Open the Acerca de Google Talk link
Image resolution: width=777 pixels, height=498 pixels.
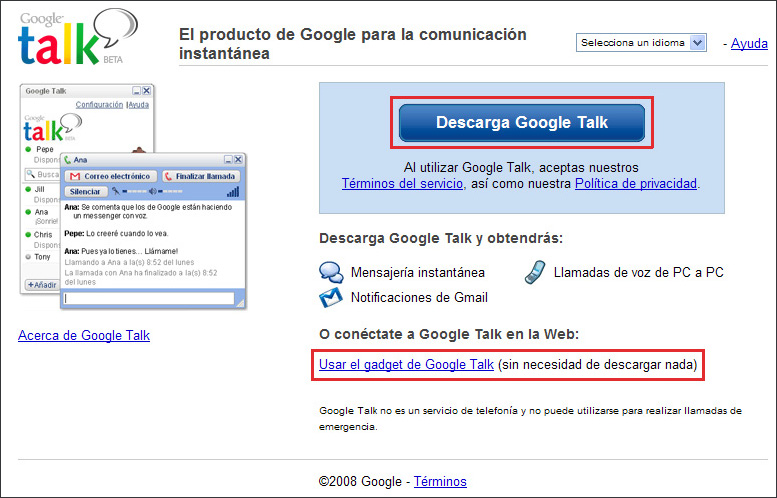pos(84,335)
